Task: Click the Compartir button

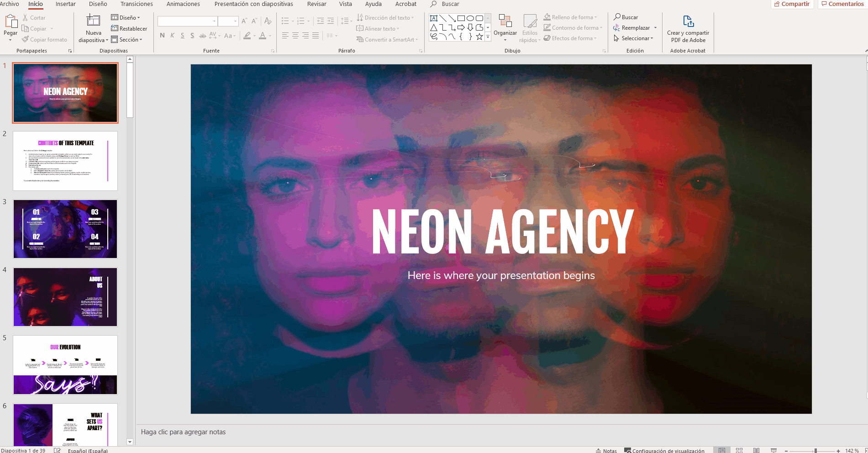Action: (792, 4)
